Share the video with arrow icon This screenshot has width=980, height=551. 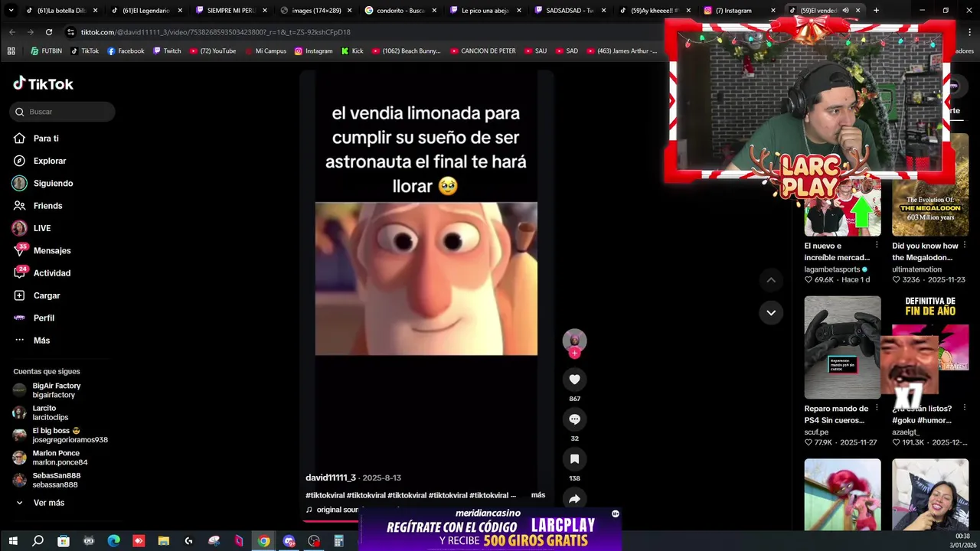(574, 499)
